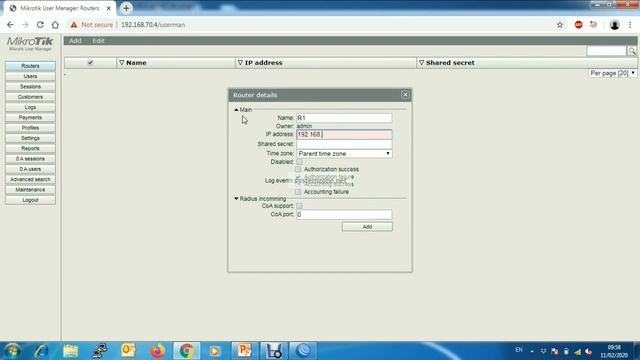Enable Accounting failure logging
The width and height of the screenshot is (640, 360).
pyautogui.click(x=298, y=192)
